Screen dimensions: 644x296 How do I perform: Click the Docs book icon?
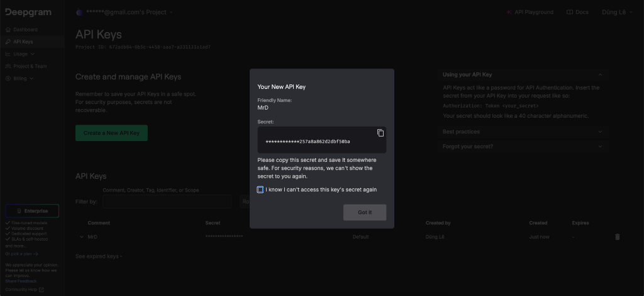point(570,13)
